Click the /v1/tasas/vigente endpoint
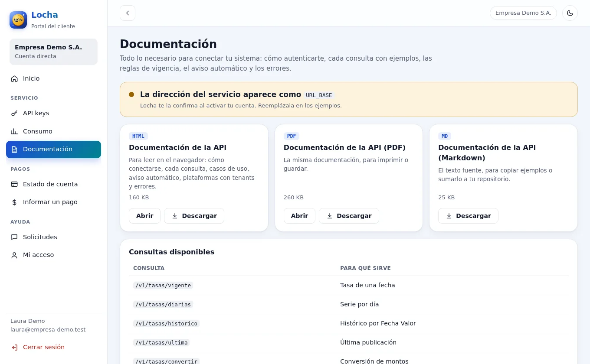The height and width of the screenshot is (364, 590). point(163,286)
